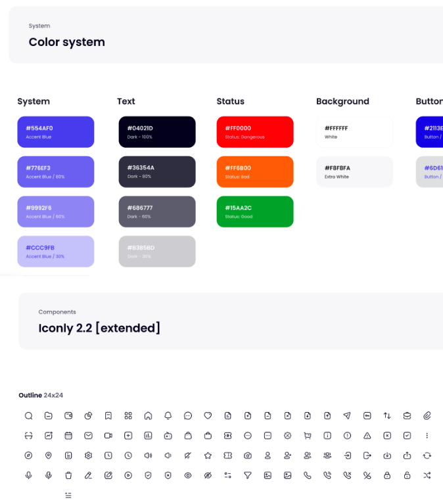
Task: Click the Notification bell icon
Action: coord(168,415)
